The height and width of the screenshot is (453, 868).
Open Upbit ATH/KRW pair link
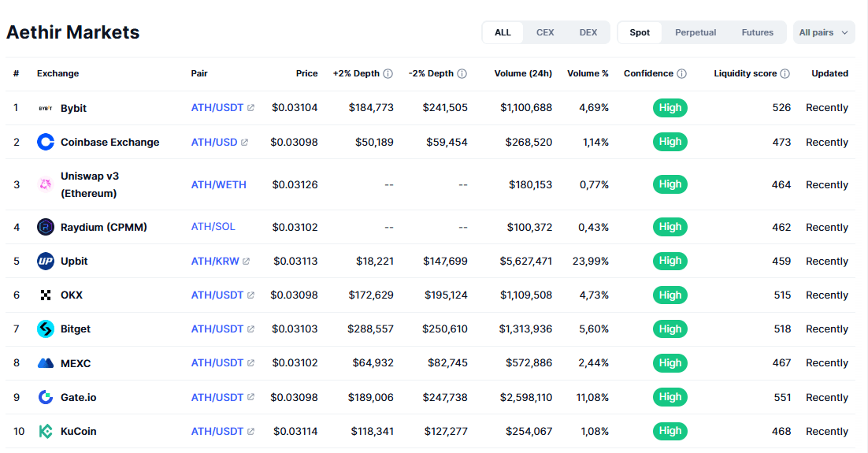point(215,262)
